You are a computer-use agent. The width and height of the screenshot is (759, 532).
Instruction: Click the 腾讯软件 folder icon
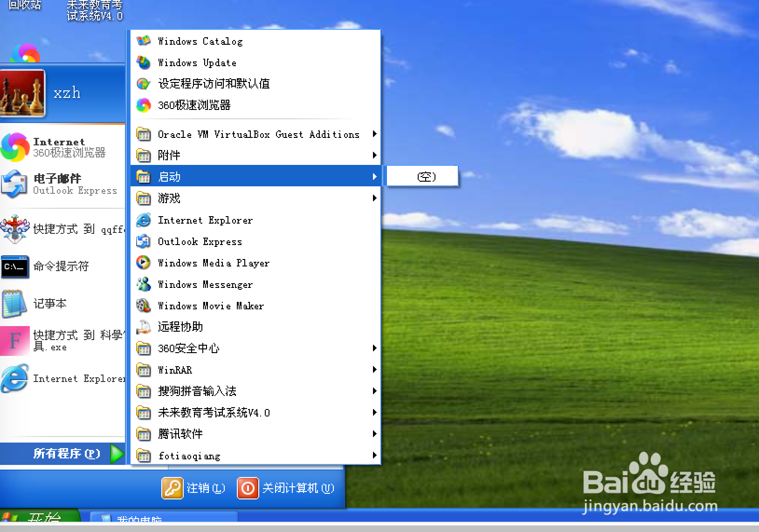(144, 434)
